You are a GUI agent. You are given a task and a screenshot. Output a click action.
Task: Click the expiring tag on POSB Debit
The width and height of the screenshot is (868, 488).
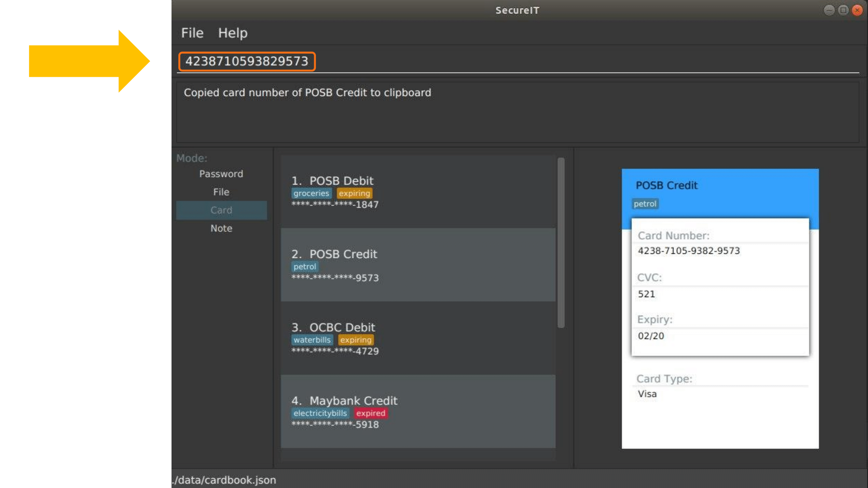click(354, 193)
